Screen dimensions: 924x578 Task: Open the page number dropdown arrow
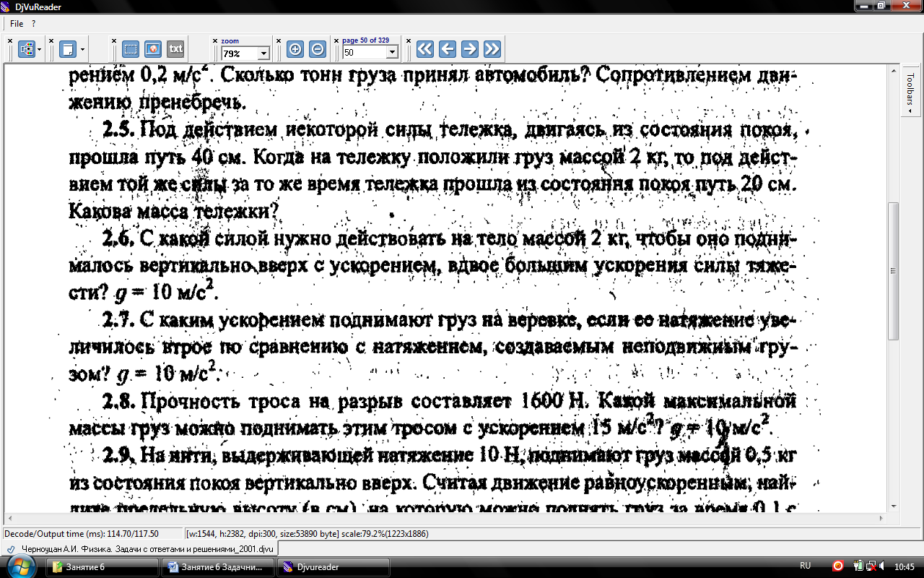click(393, 53)
